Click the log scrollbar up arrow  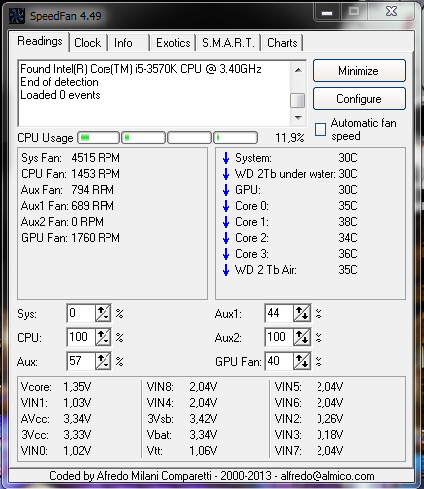pyautogui.click(x=298, y=70)
